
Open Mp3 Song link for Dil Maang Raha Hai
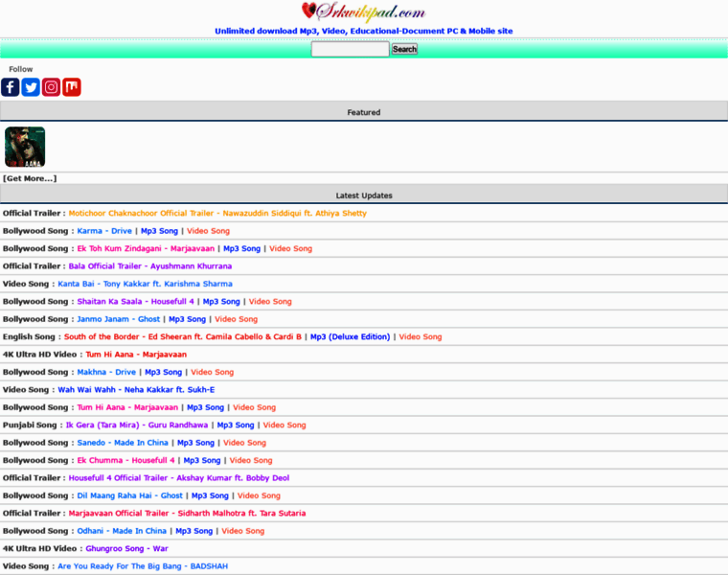click(210, 495)
